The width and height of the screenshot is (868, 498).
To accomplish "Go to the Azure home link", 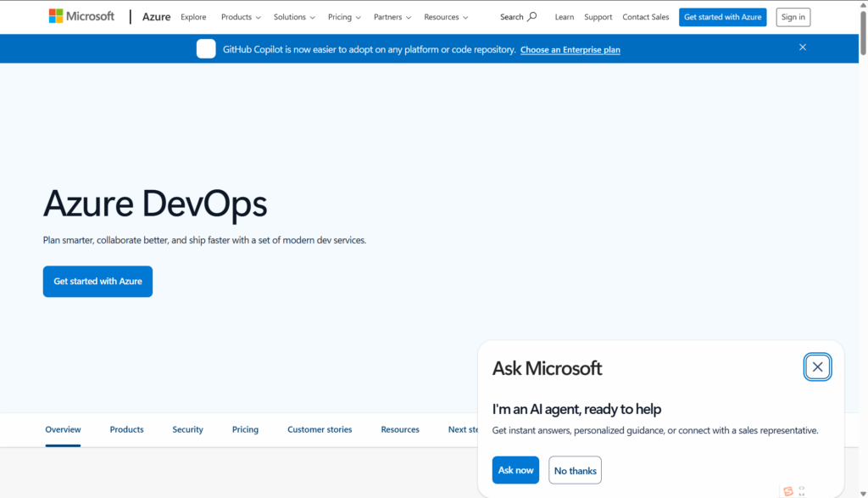I will [156, 17].
